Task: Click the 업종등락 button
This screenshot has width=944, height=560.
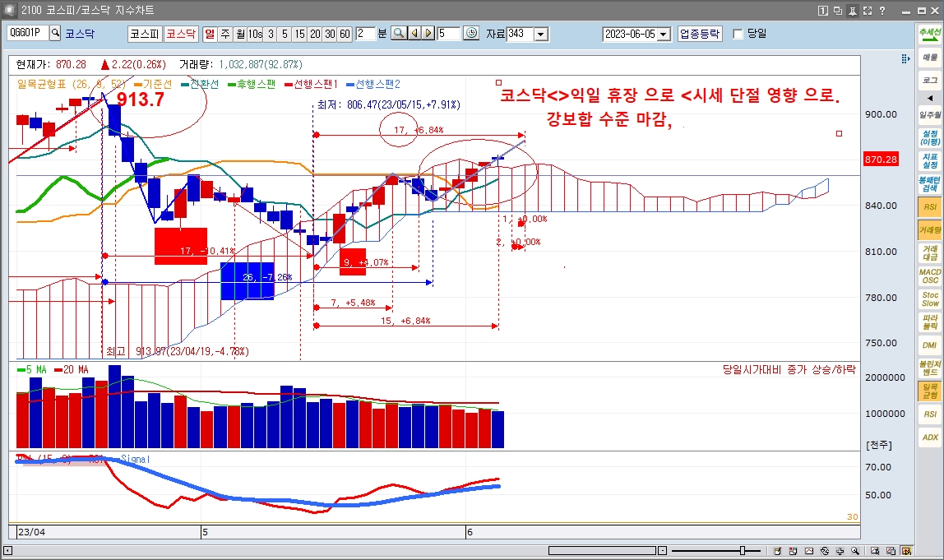Action: 699,34
